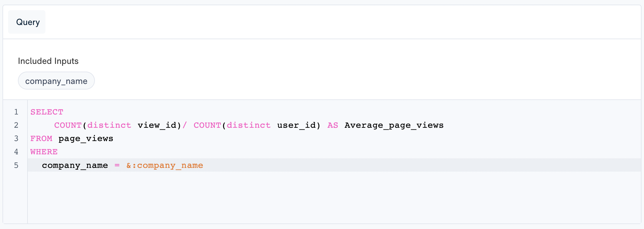
Task: Click line number 2 in the gutter
Action: (x=16, y=125)
